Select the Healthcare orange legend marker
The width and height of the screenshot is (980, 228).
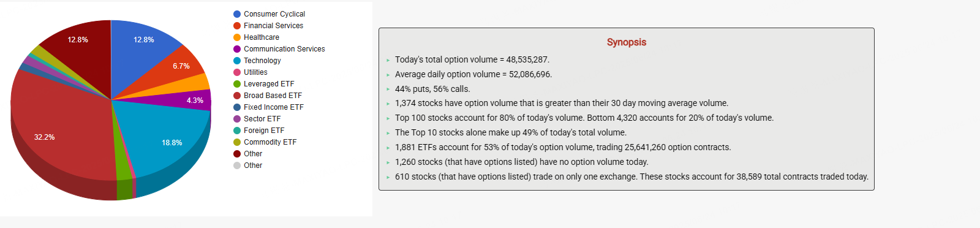[x=237, y=37]
